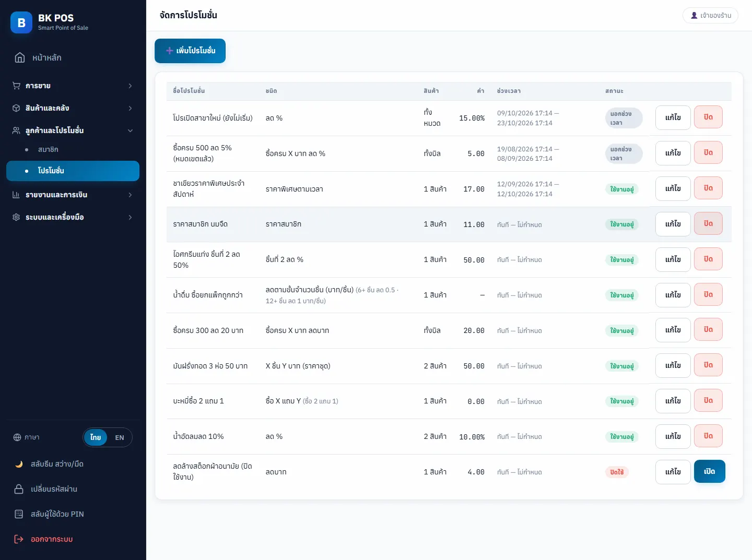The width and height of the screenshot is (752, 560).
Task: Switch language to ไทย
Action: (96, 437)
